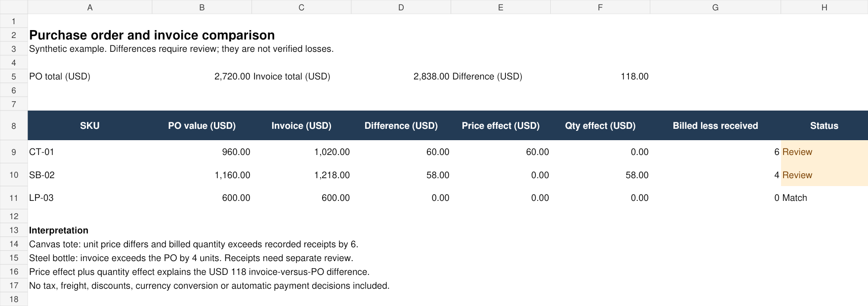Select row 8 header
Image resolution: width=868 pixels, height=306 pixels.
click(14, 126)
